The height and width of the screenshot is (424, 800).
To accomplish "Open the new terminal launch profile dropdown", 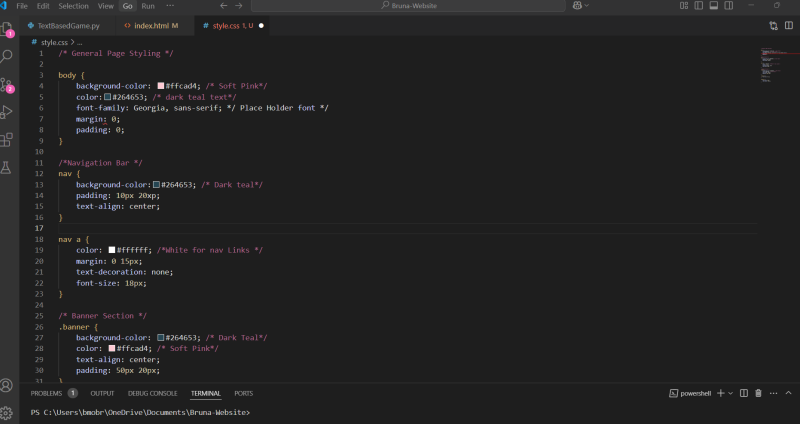I will tap(731, 393).
